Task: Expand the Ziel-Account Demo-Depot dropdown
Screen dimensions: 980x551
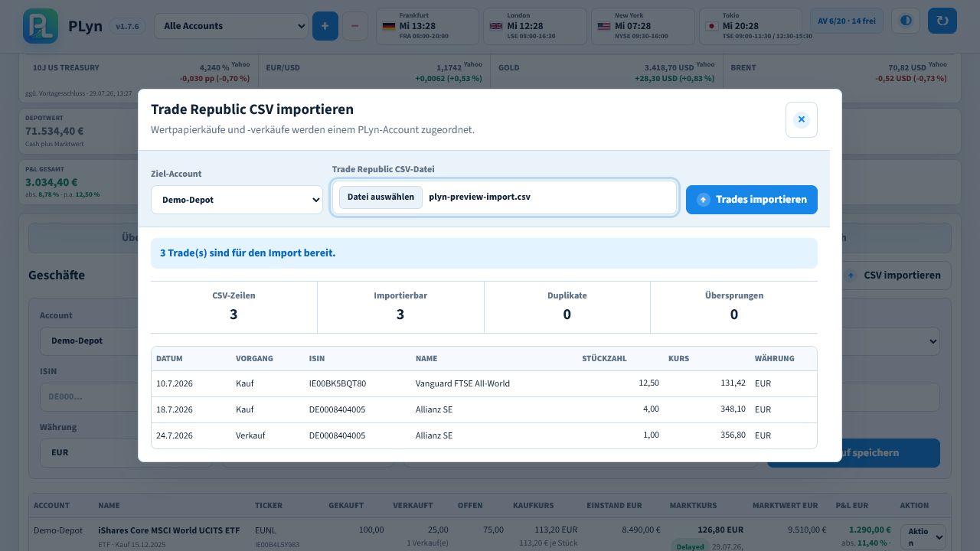Action: tap(237, 200)
